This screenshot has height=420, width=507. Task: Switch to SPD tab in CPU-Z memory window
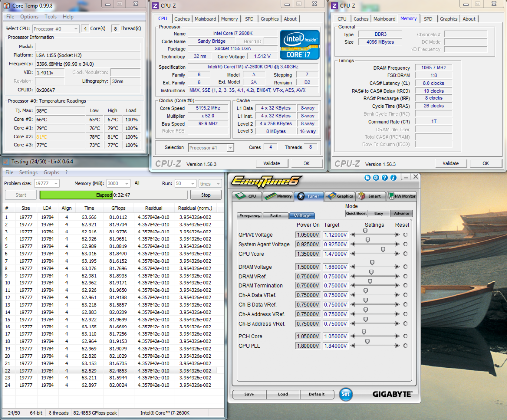point(428,19)
